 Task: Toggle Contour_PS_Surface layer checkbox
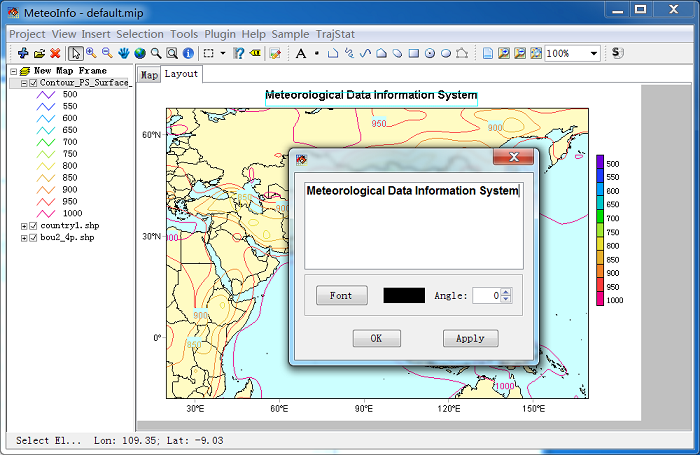(x=34, y=83)
